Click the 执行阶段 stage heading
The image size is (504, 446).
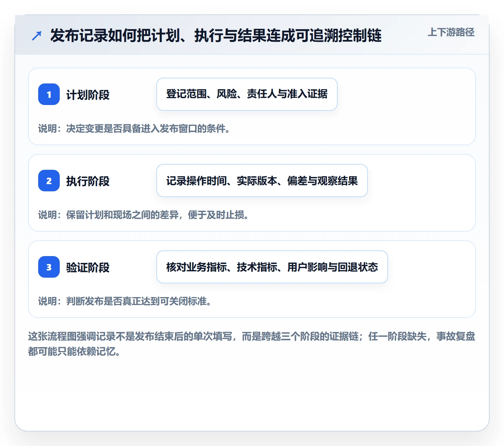(88, 181)
